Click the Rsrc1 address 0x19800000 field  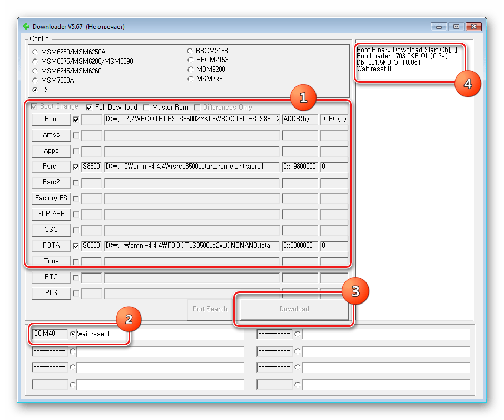pos(300,167)
